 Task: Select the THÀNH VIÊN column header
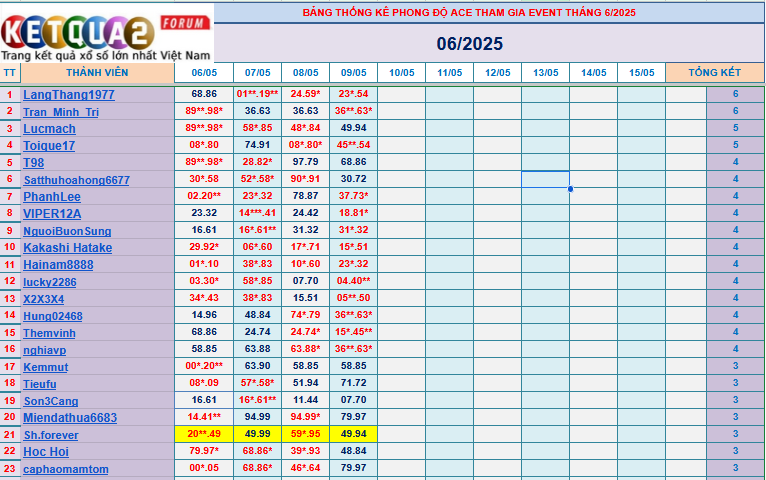(x=97, y=73)
